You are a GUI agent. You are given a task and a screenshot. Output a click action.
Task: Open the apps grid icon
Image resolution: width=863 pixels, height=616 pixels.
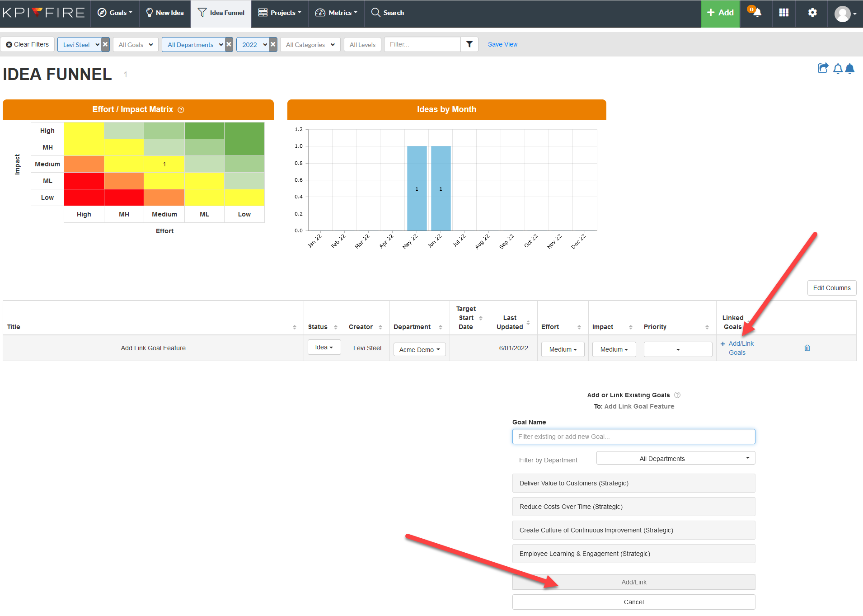click(x=784, y=13)
